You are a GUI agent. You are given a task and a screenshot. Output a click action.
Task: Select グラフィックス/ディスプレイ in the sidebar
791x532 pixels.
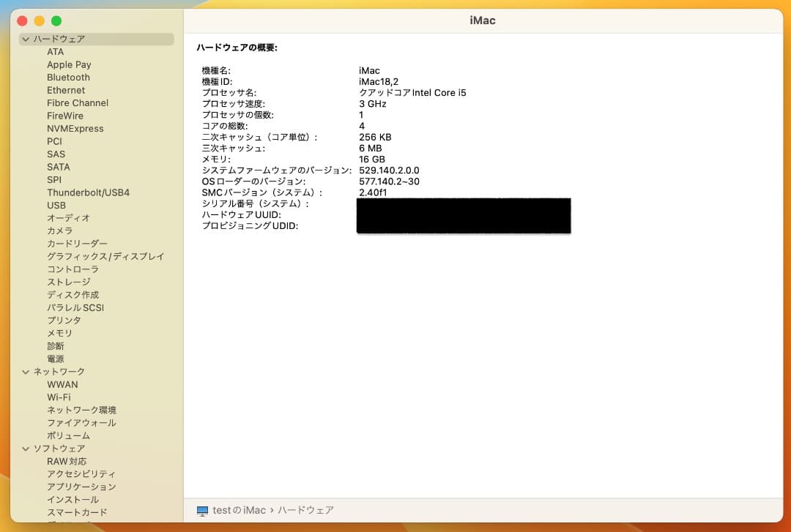(x=105, y=257)
